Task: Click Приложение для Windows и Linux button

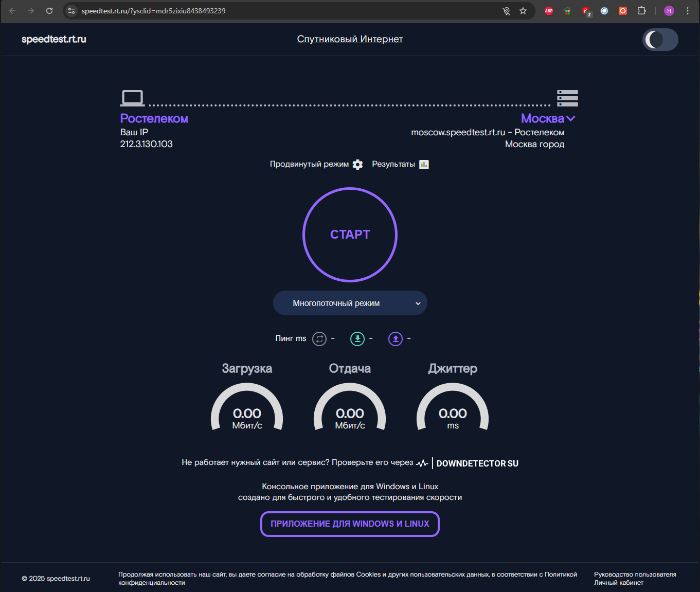Action: [x=350, y=524]
